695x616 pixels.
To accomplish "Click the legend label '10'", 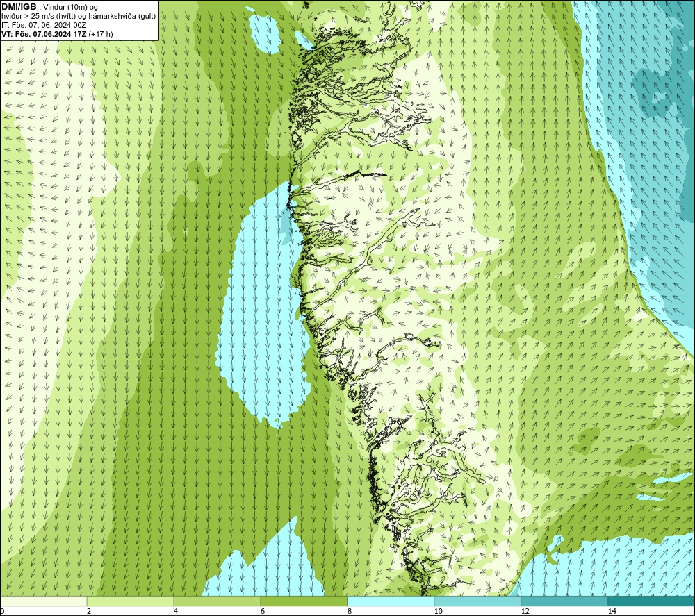I will [x=439, y=611].
